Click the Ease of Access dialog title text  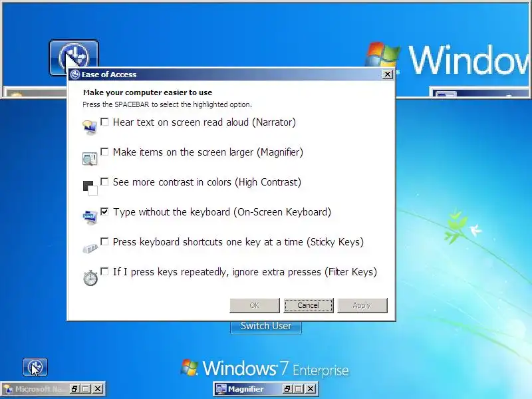click(x=109, y=74)
